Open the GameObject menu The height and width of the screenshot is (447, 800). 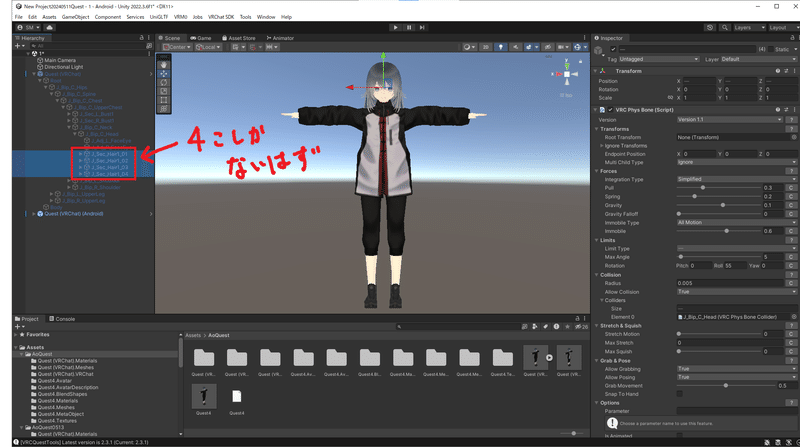click(x=75, y=17)
